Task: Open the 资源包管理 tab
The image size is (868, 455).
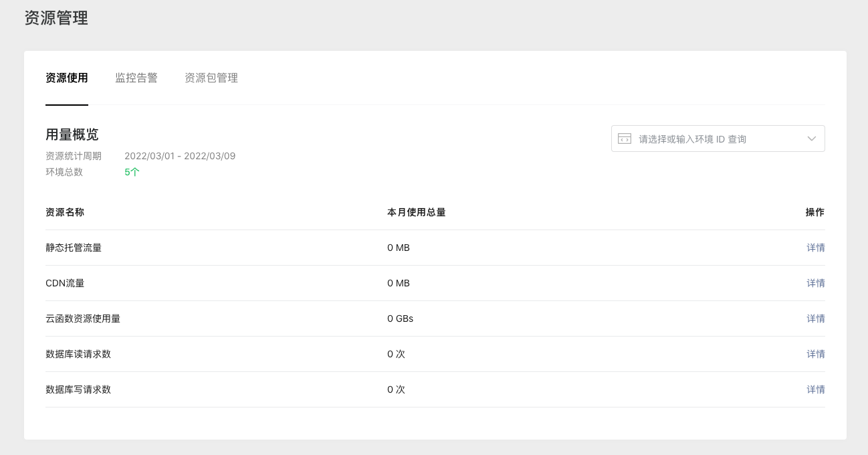Action: click(211, 78)
